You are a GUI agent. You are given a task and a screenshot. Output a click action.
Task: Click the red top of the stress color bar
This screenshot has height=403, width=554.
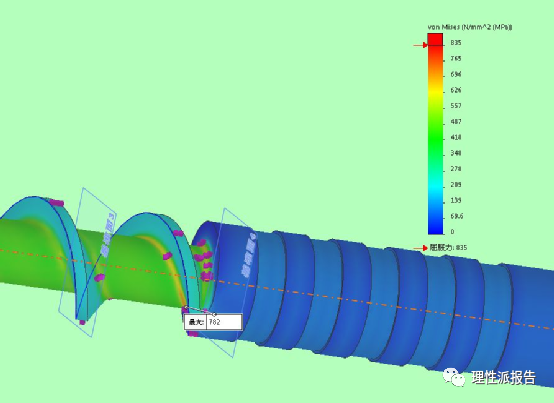coord(435,40)
